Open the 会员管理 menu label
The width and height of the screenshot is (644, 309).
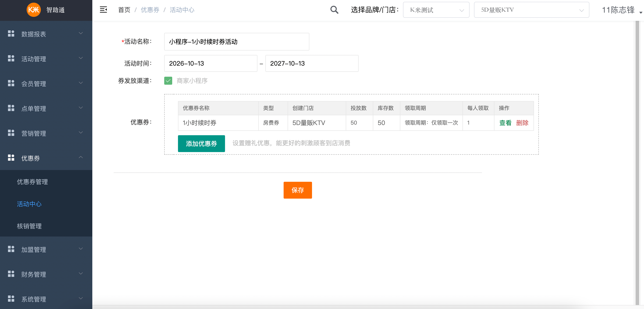pyautogui.click(x=34, y=84)
